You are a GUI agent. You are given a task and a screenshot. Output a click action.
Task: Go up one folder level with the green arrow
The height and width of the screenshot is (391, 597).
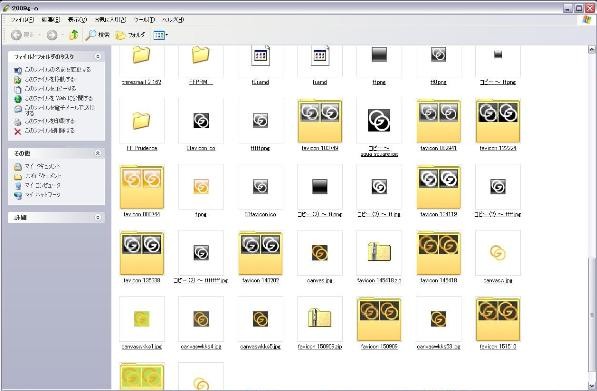pos(74,35)
